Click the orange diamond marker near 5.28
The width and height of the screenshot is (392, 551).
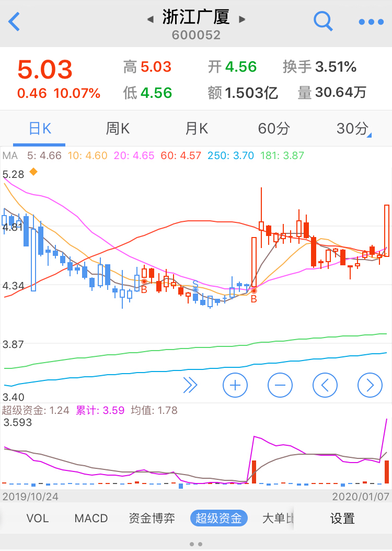click(x=33, y=172)
